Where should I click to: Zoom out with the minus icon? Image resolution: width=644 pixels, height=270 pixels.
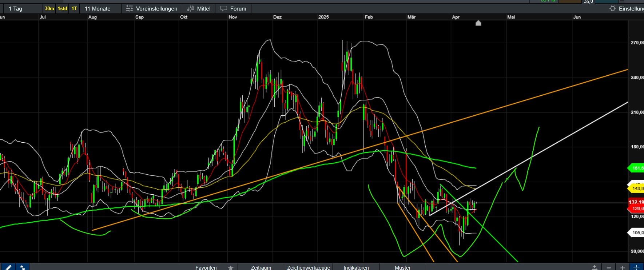pos(609,267)
